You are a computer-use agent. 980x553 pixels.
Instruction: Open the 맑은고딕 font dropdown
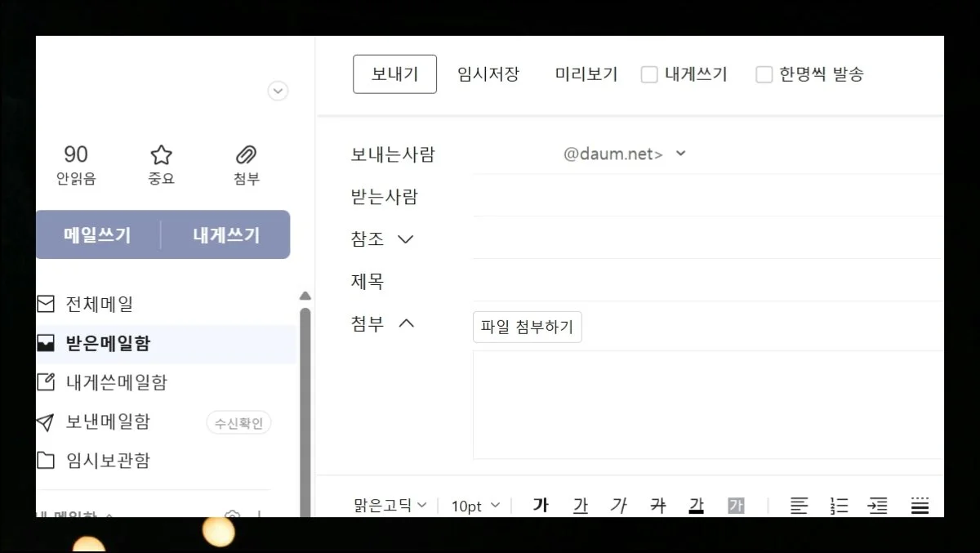click(x=390, y=506)
